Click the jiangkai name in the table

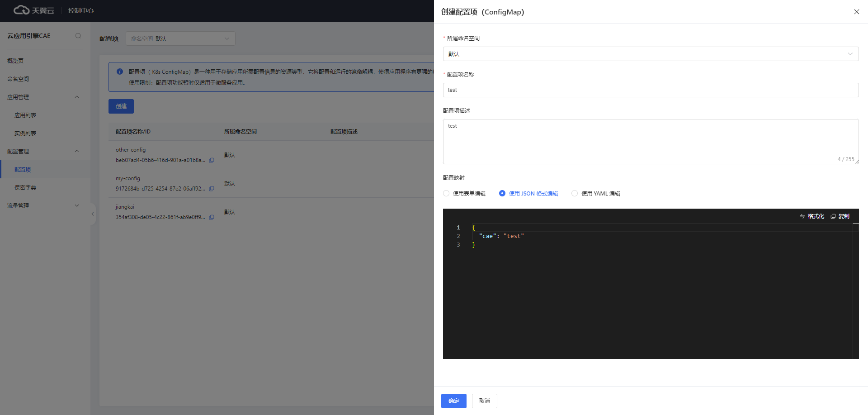coord(125,207)
